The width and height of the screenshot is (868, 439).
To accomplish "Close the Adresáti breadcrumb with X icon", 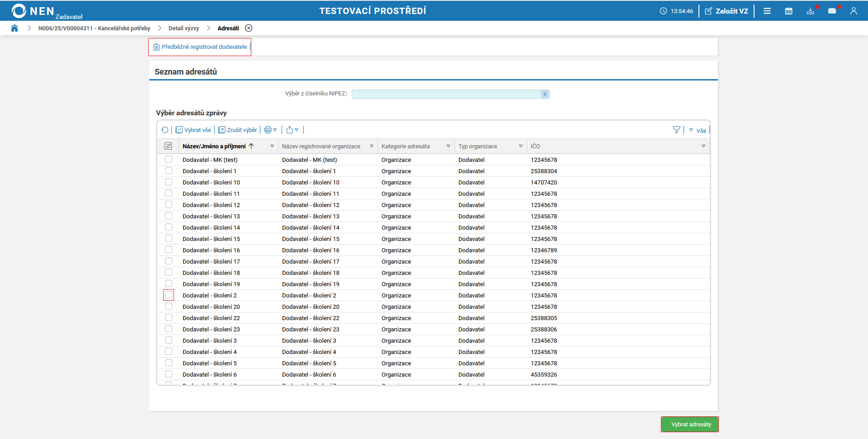I will [x=249, y=28].
